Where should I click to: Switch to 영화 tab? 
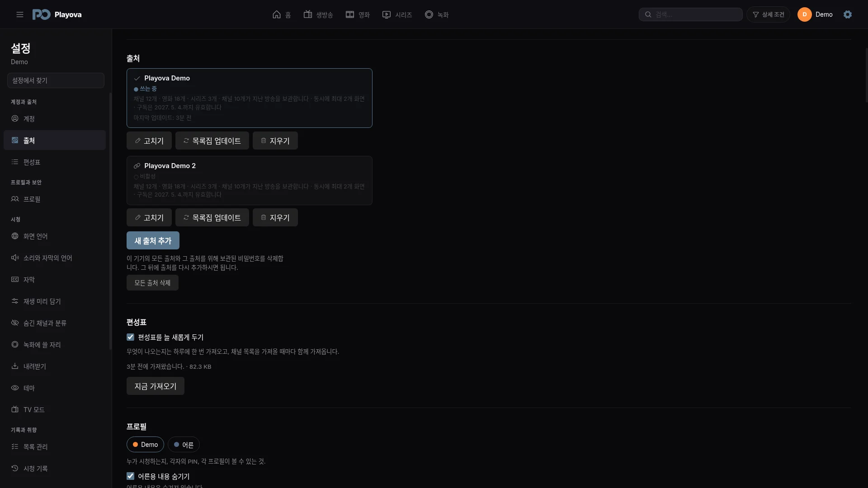click(x=358, y=14)
